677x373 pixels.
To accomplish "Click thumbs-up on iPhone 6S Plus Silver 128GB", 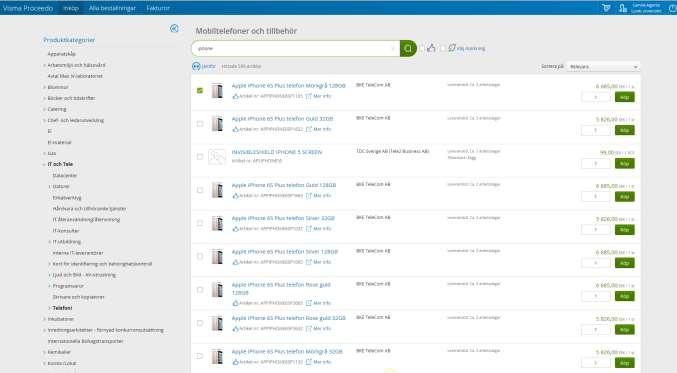I will (235, 262).
